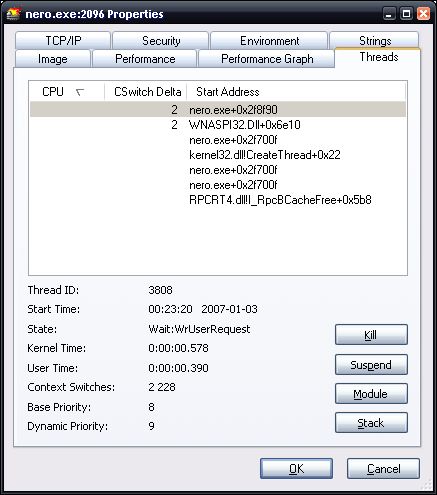Show the Performance Graph tab
Viewport: 437px width, 495px height.
pos(267,59)
